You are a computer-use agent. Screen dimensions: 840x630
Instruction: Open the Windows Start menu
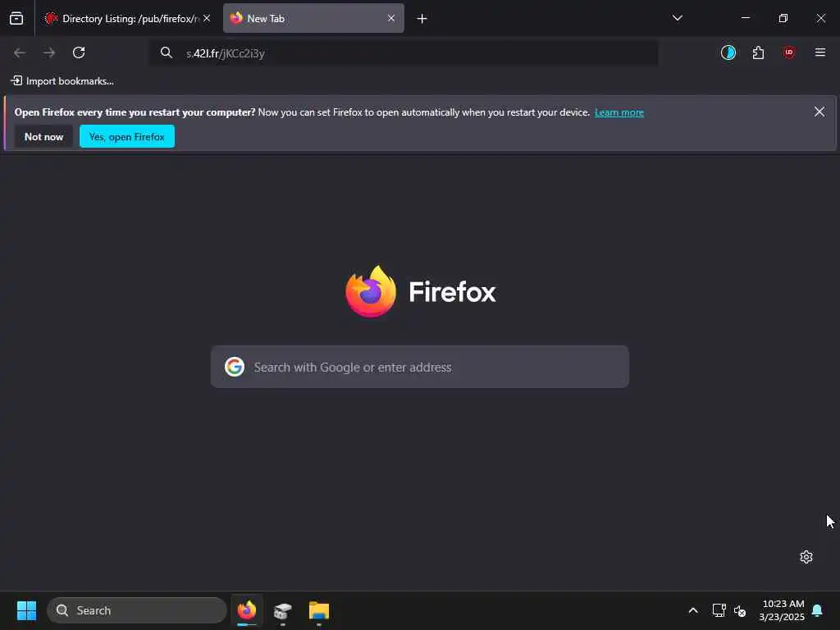(x=26, y=610)
